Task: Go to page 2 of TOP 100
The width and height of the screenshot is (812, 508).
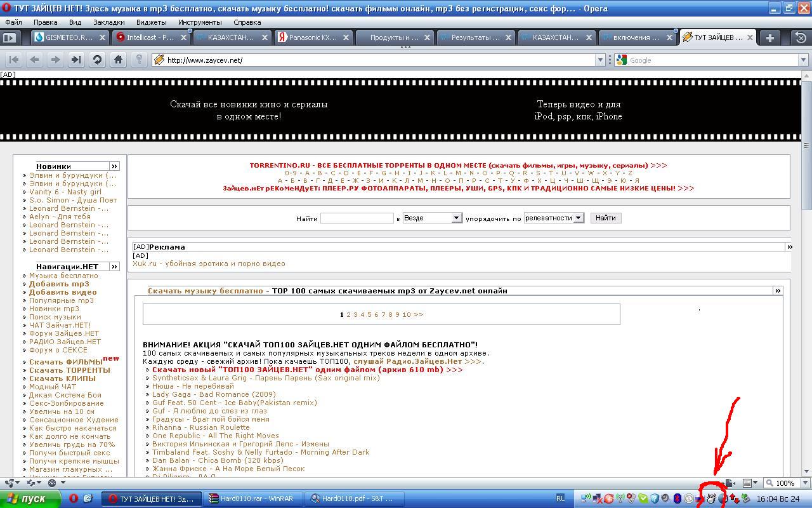Action: pos(348,314)
